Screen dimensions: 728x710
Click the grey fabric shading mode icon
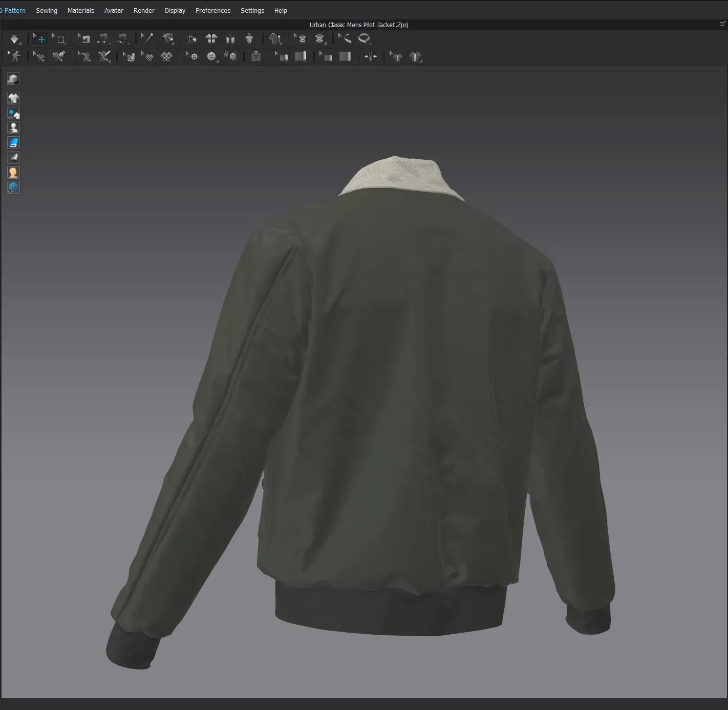coord(13,158)
